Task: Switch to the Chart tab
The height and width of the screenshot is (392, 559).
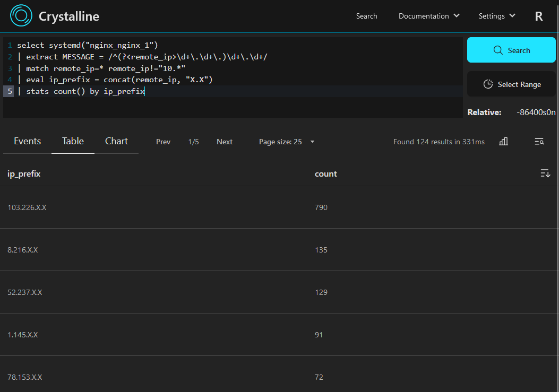Action: coord(117,141)
